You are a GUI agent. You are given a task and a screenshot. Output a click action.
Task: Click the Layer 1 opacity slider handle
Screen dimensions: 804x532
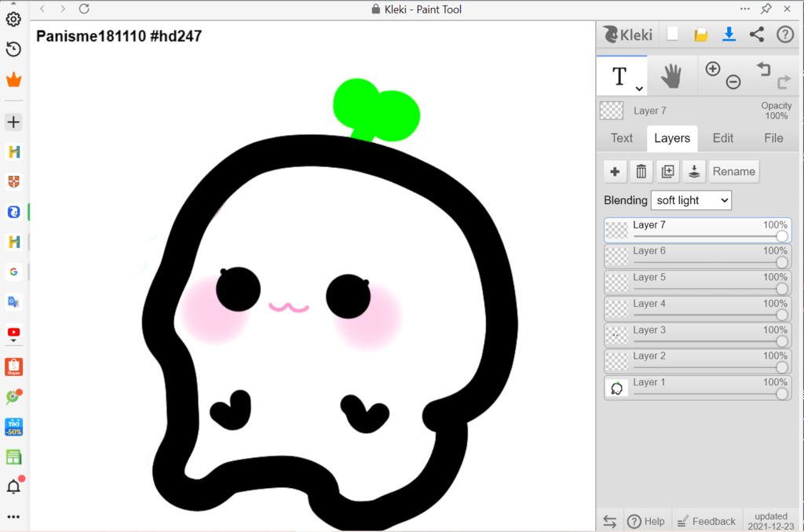pyautogui.click(x=782, y=394)
